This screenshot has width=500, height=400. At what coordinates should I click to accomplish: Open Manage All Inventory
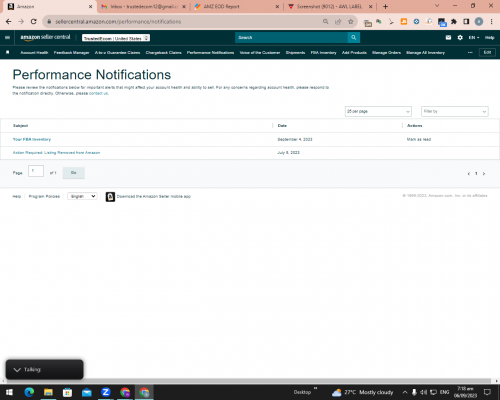pos(425,53)
